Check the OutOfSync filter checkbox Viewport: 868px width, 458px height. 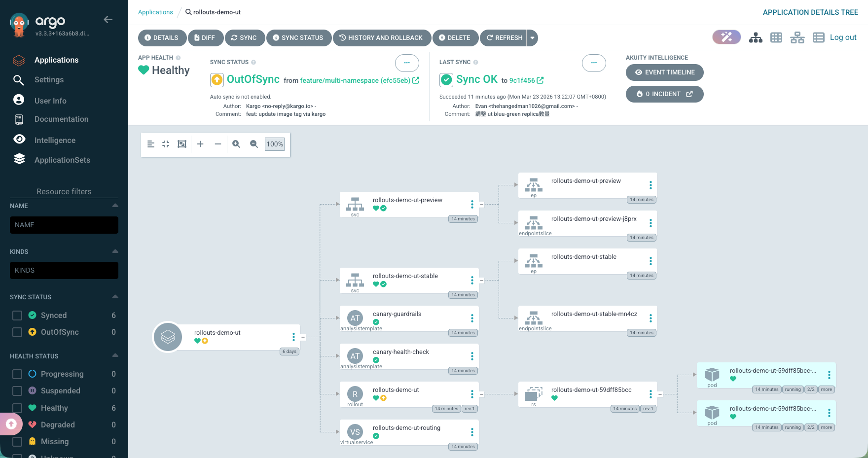(17, 332)
